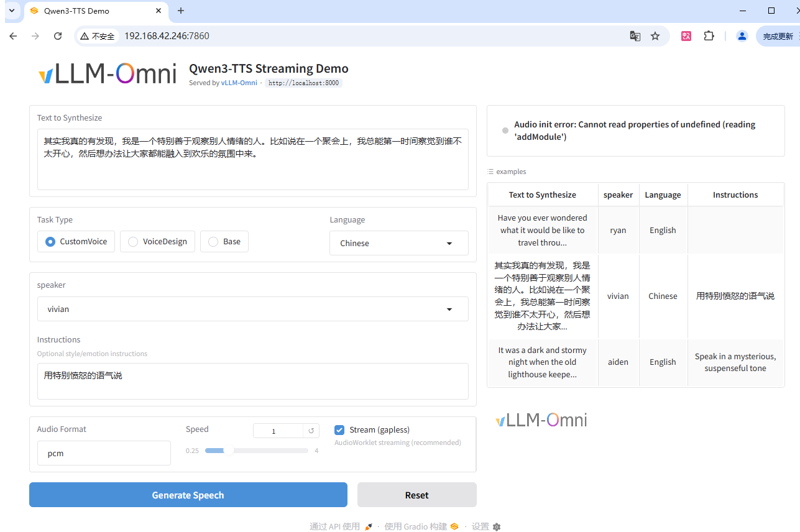Click the Instructions column header in examples
The width and height of the screenshot is (800, 532).
(x=735, y=195)
